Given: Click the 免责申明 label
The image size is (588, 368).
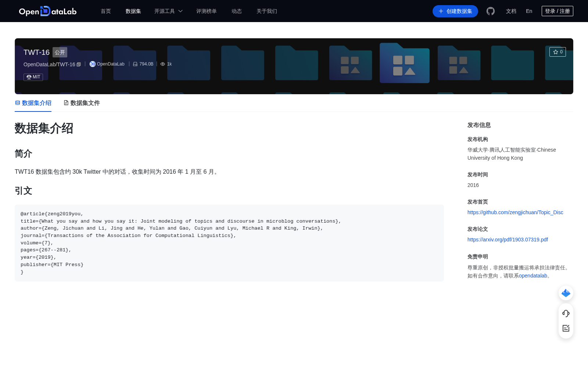Looking at the screenshot, I should tap(478, 256).
